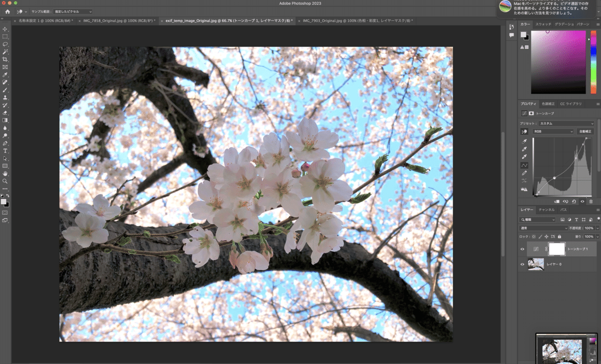Open the スウォッチ tab
The width and height of the screenshot is (601, 364).
point(543,24)
